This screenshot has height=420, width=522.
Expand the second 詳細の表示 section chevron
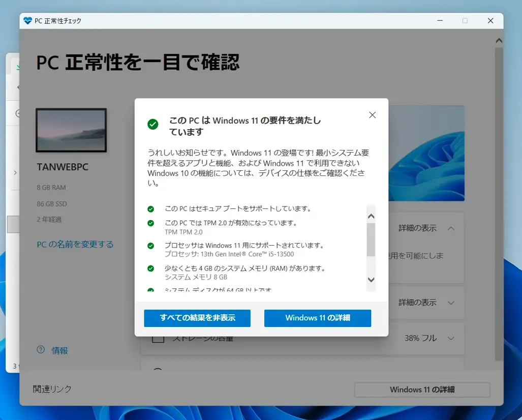(451, 303)
